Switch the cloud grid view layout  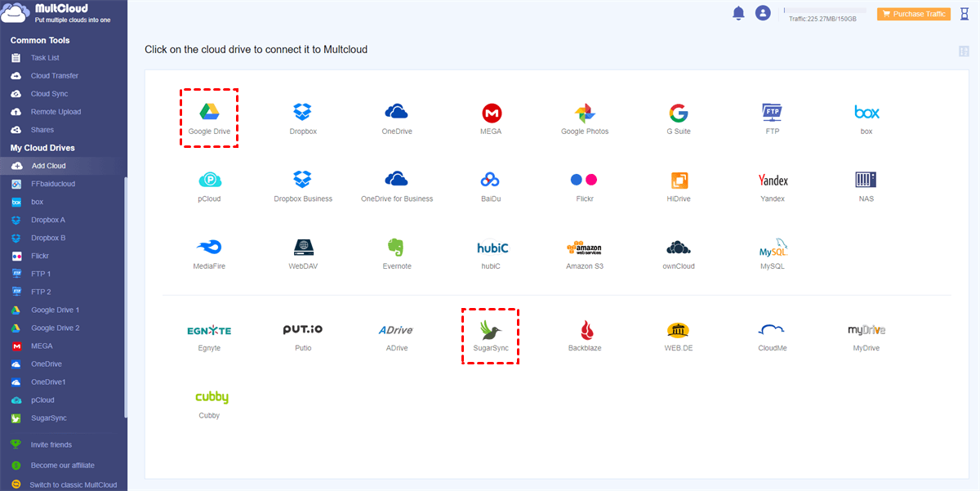(x=964, y=51)
